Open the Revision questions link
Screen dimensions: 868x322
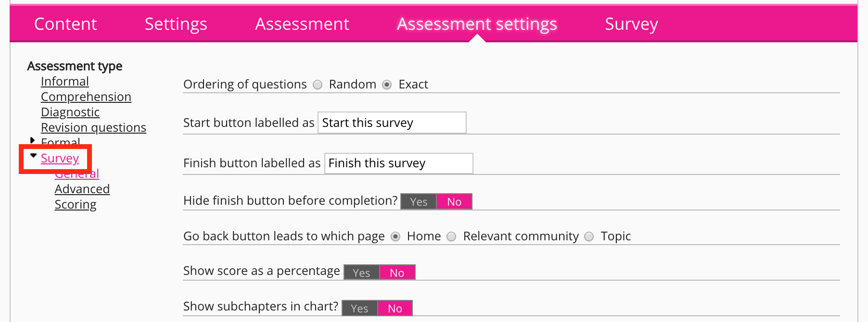point(93,128)
